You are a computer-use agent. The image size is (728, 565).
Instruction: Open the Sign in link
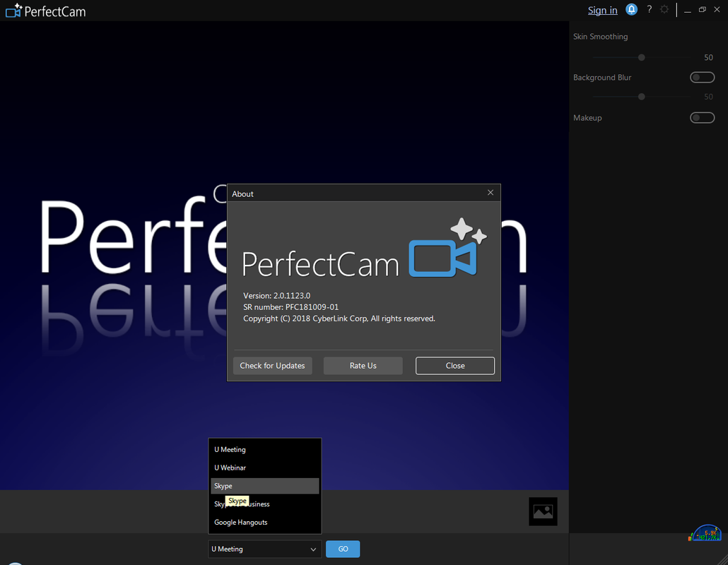603,10
